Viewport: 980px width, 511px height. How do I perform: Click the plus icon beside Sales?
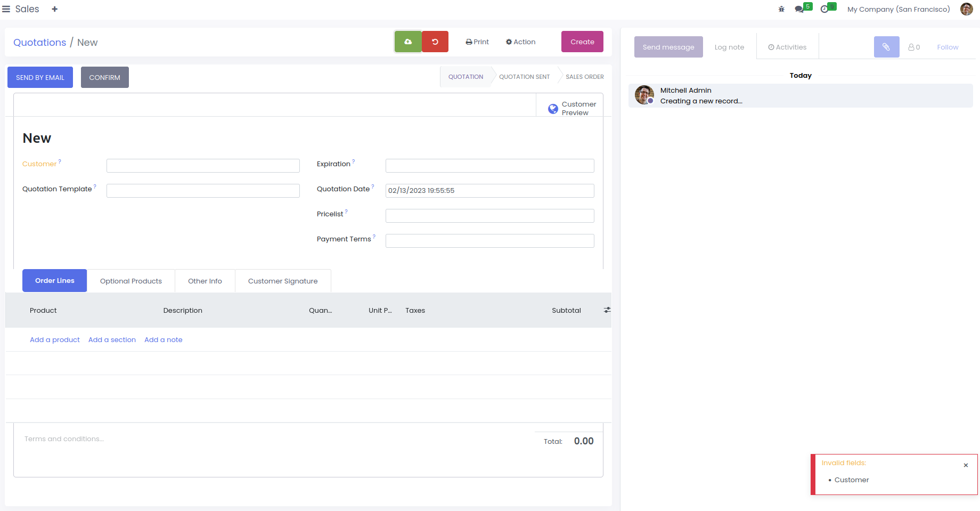click(54, 9)
